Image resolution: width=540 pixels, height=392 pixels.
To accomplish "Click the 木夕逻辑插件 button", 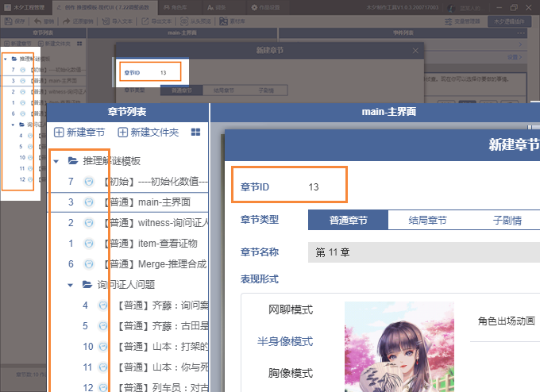I will pyautogui.click(x=510, y=21).
